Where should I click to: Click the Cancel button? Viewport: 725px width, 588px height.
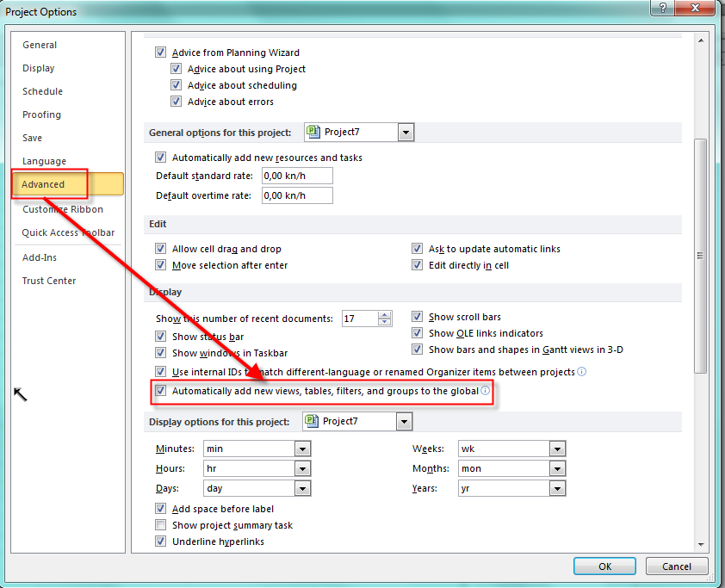[675, 566]
